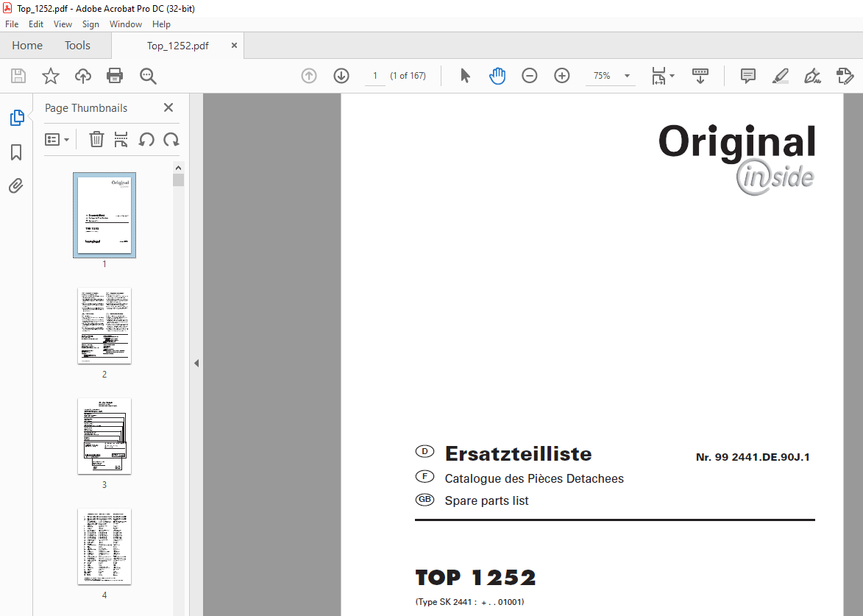Viewport: 863px width, 616px height.
Task: Select the Top_1252.pdf document tab
Action: coord(177,46)
